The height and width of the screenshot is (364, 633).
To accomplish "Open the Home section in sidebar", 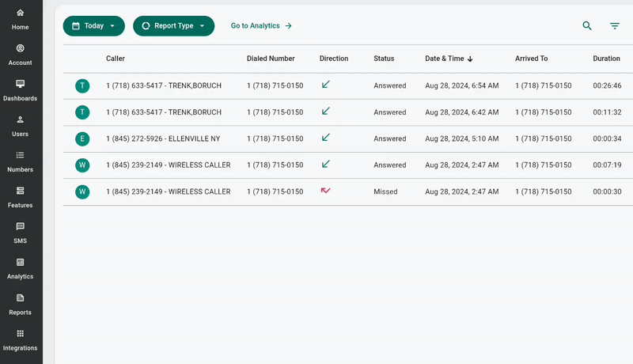I will [21, 19].
